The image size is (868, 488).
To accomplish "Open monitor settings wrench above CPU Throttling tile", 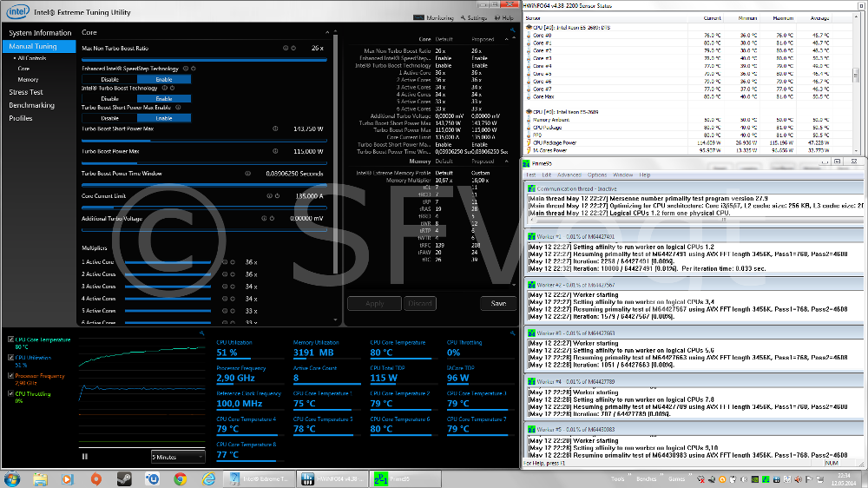I will coord(513,333).
